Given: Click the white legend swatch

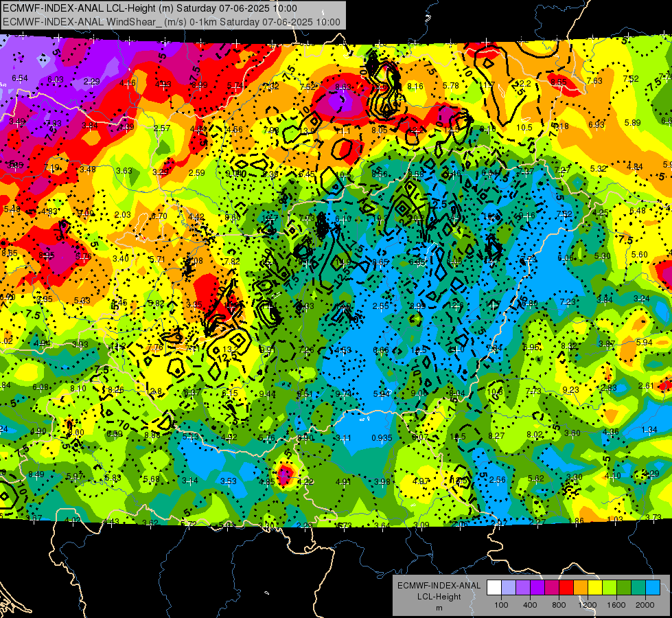Looking at the screenshot, I should [494, 588].
